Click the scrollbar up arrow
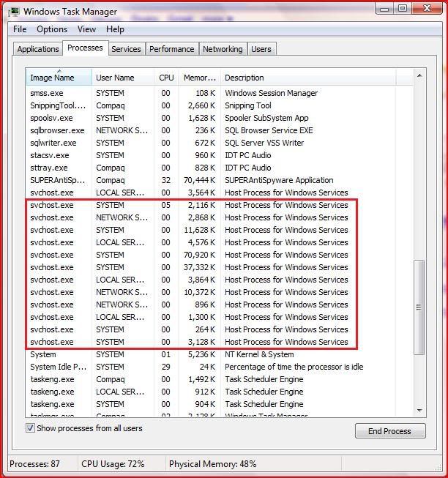Image resolution: width=448 pixels, height=478 pixels. 419,75
